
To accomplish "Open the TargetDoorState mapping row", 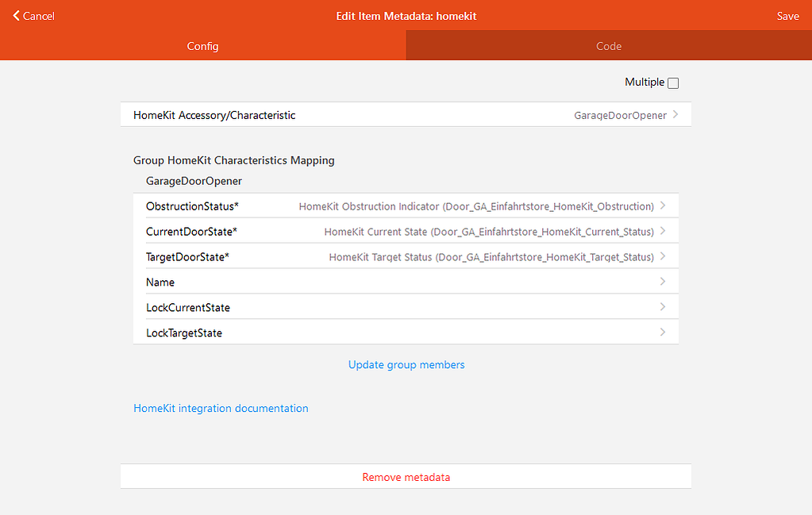I will pos(406,257).
